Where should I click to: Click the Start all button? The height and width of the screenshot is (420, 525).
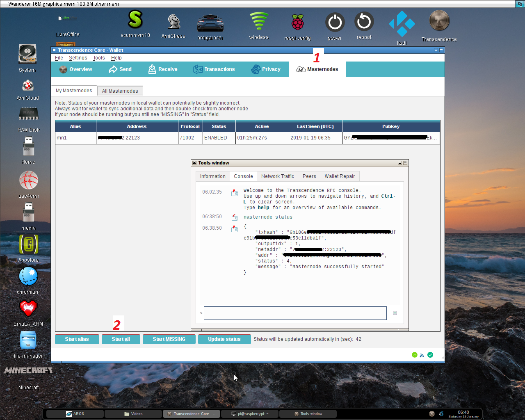click(x=121, y=339)
